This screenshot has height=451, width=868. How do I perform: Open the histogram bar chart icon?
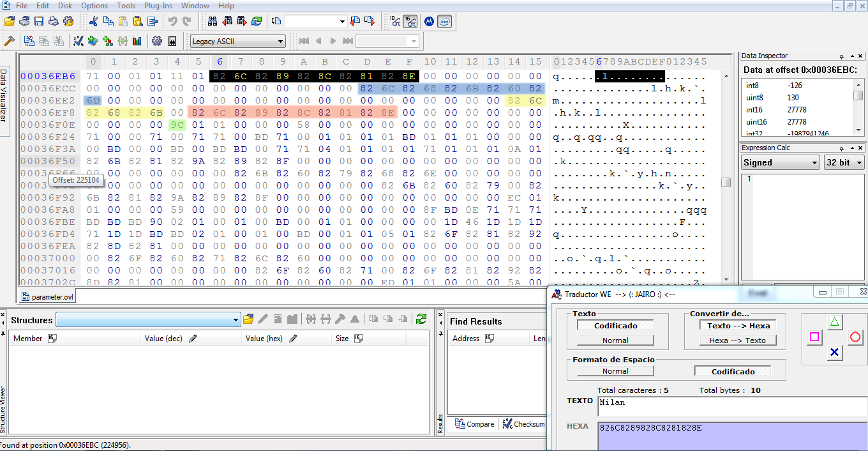click(137, 41)
